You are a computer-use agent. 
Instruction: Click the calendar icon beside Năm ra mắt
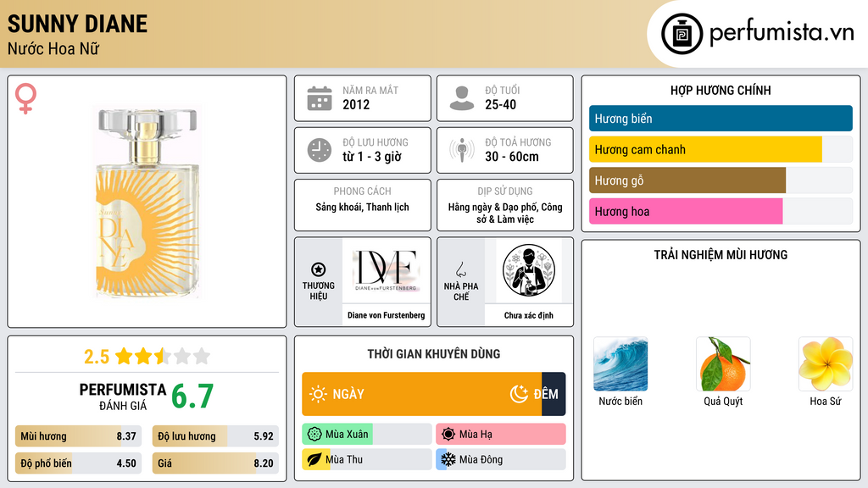point(320,98)
